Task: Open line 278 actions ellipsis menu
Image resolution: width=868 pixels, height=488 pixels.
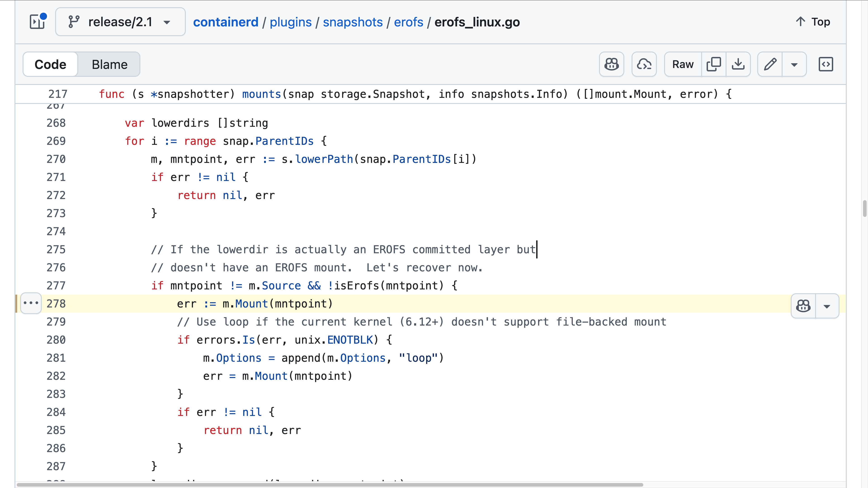Action: pos(31,303)
